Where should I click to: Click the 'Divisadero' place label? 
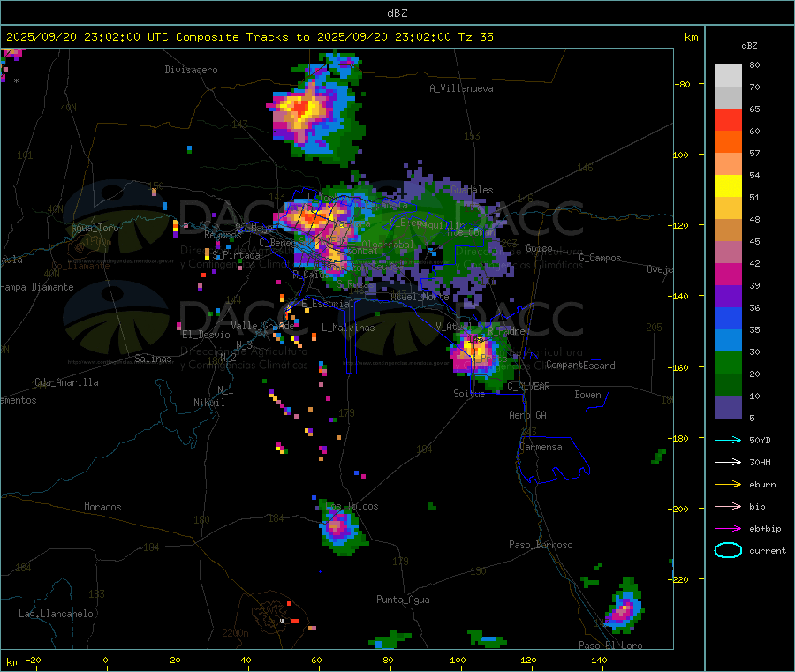[191, 70]
